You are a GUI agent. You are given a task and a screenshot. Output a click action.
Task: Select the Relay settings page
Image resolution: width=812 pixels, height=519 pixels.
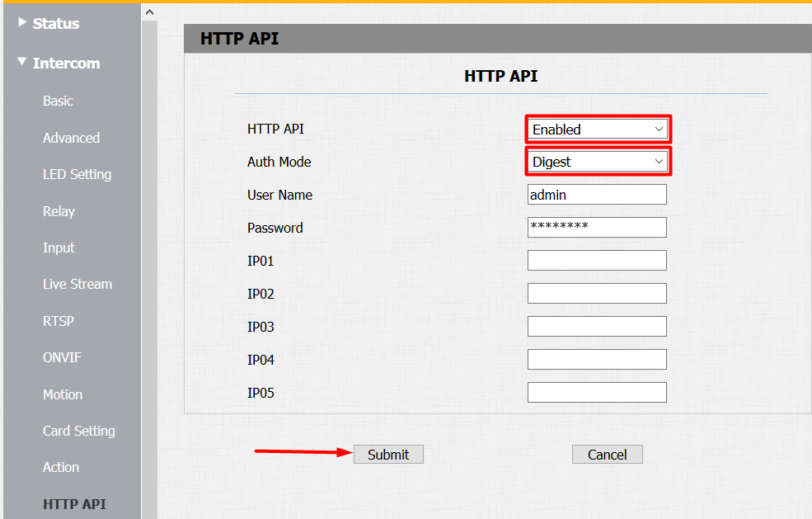[x=58, y=211]
